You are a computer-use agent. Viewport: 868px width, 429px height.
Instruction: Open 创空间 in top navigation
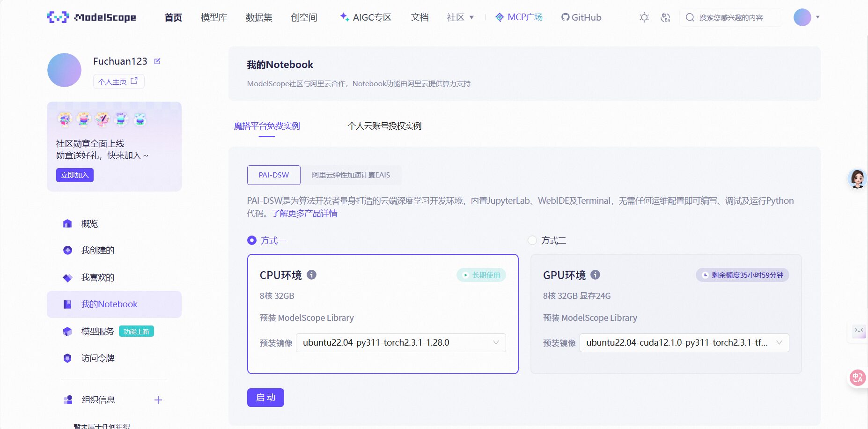(304, 17)
